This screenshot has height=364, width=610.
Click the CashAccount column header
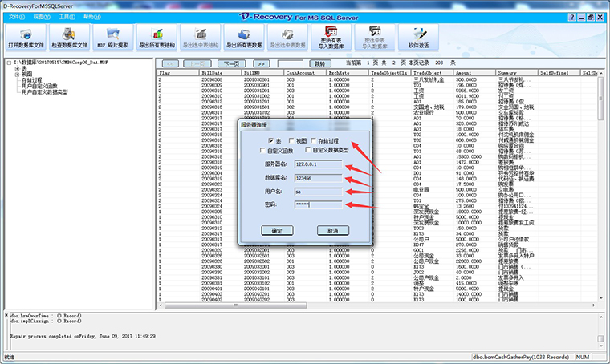coord(305,73)
